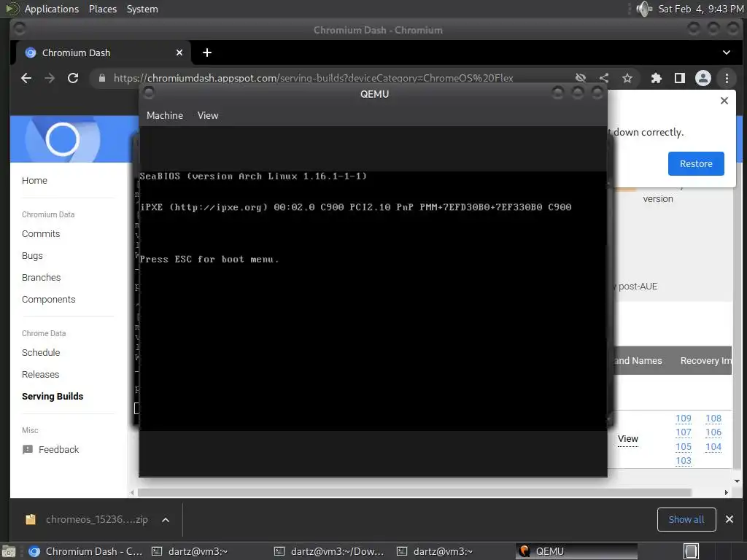The image size is (747, 560).
Task: Click the Feedback speech bubble icon
Action: coord(28,449)
